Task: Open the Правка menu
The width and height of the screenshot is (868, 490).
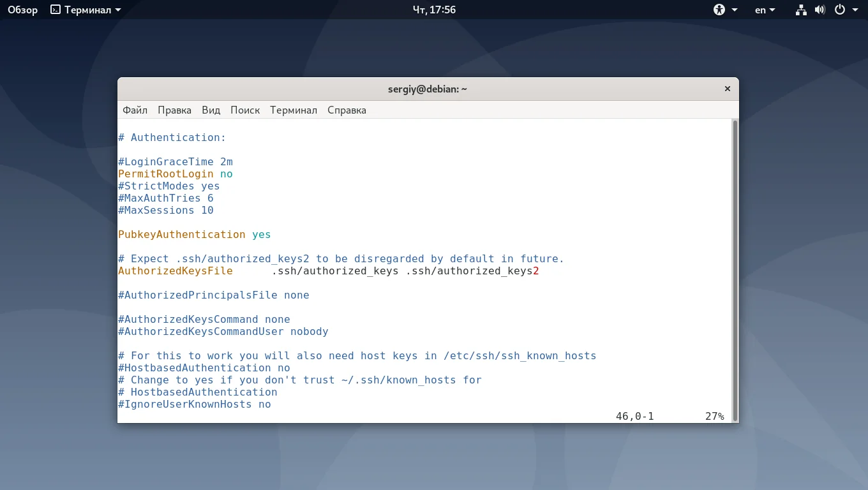Action: (174, 110)
